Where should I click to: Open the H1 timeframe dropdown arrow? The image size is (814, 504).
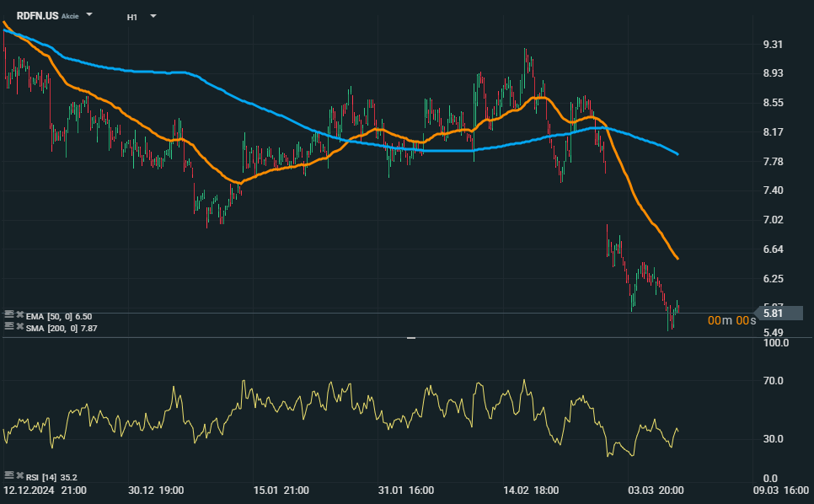[x=153, y=16]
